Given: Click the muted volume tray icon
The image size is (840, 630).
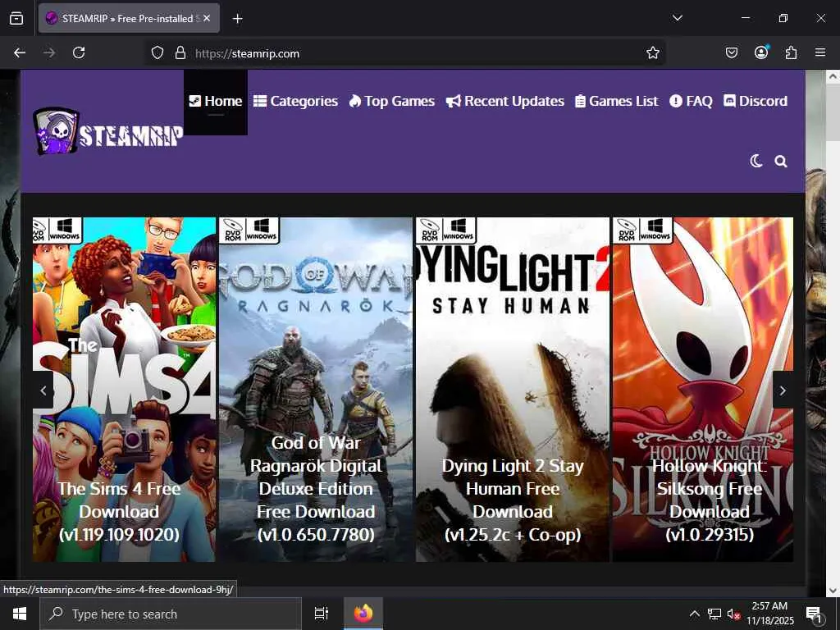Looking at the screenshot, I should tap(733, 614).
